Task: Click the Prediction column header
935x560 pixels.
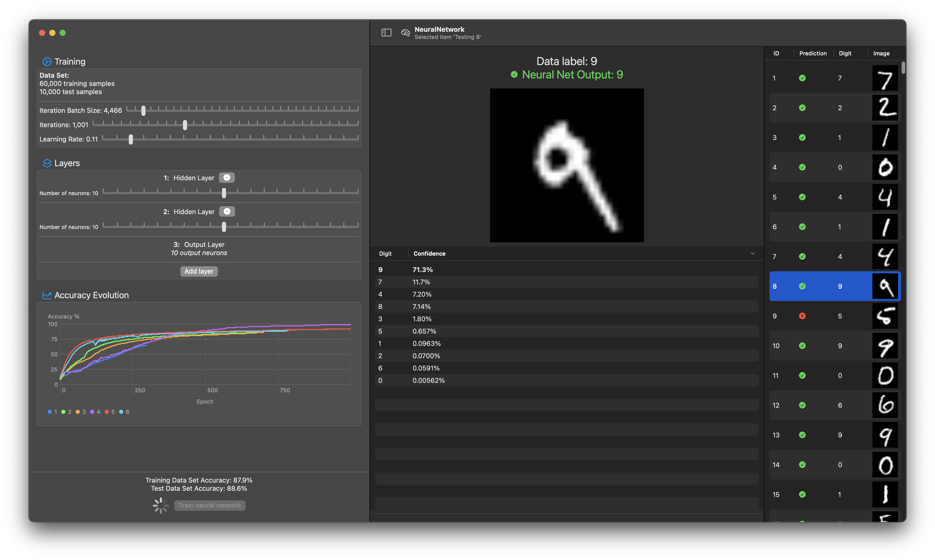Action: coord(813,54)
